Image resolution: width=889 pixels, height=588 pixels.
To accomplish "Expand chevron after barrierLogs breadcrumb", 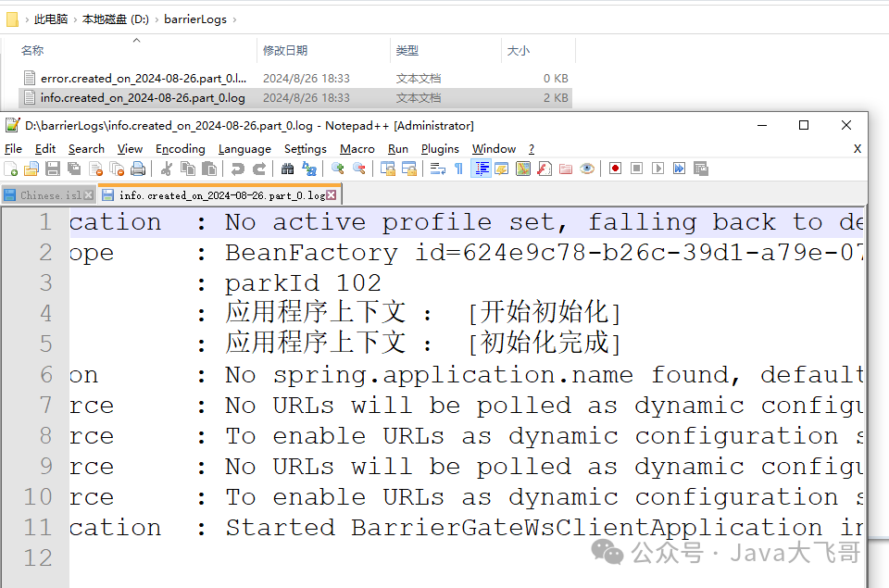I will (x=234, y=19).
